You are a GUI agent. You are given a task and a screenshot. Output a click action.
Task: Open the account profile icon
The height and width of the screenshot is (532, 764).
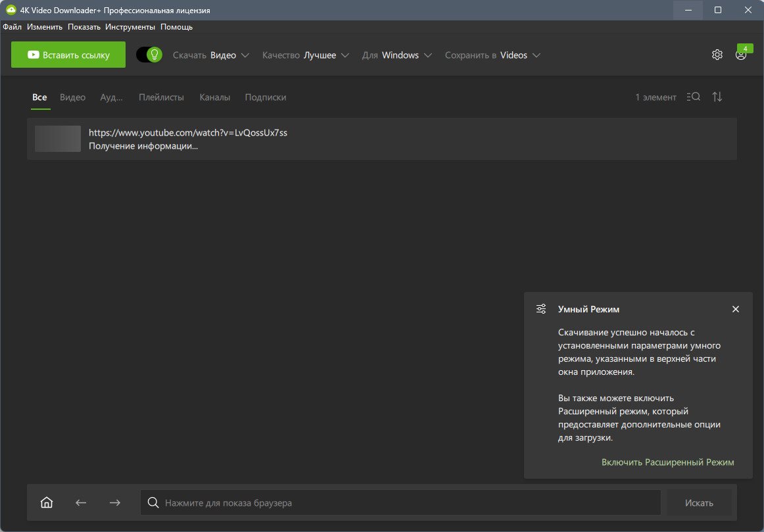740,55
